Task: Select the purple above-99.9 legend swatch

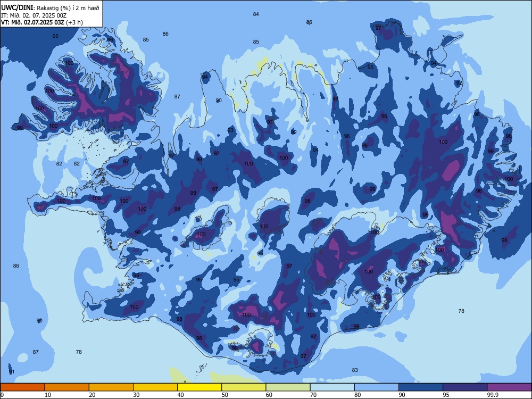Action: (509, 387)
